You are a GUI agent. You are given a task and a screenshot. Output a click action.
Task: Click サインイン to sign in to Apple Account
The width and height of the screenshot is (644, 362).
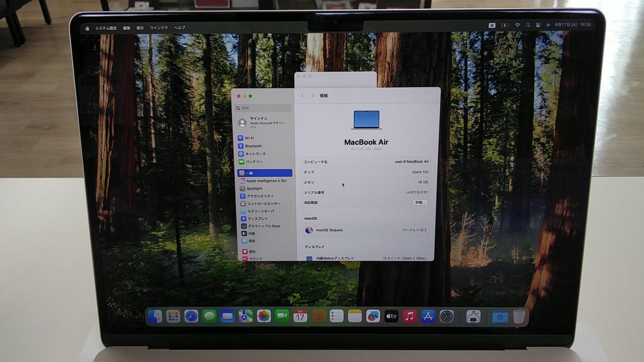click(259, 119)
